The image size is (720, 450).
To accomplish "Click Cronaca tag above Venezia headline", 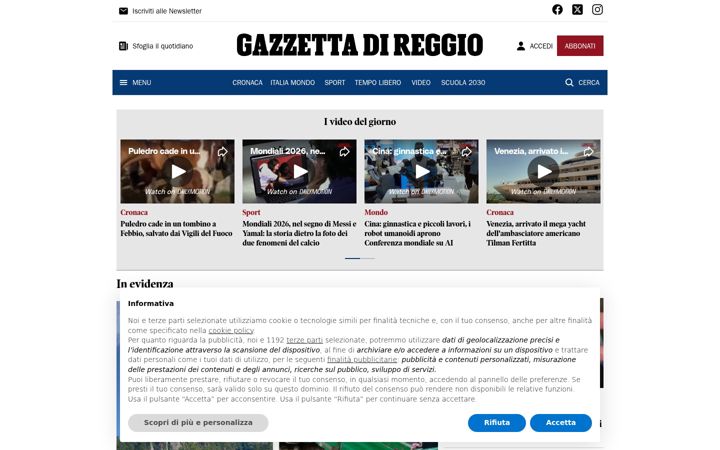I will 500,213.
